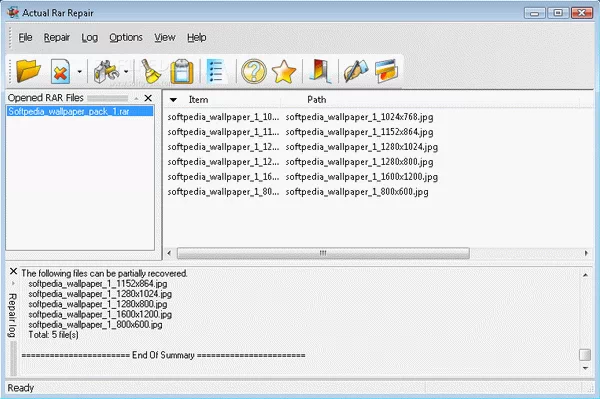Screen dimensions: 600x399
Task: Open the View menu
Action: click(x=165, y=37)
